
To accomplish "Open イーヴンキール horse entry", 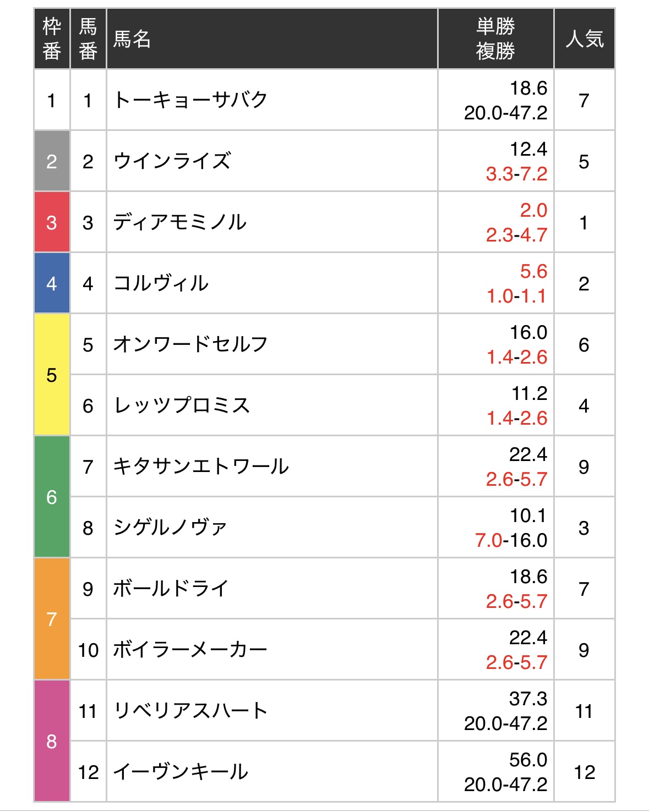I will [181, 772].
